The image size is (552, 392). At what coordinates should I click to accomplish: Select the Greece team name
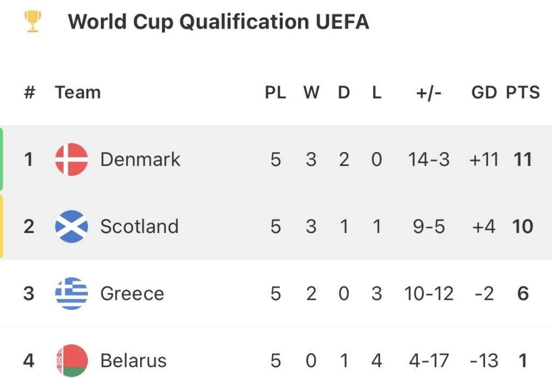[x=132, y=294]
